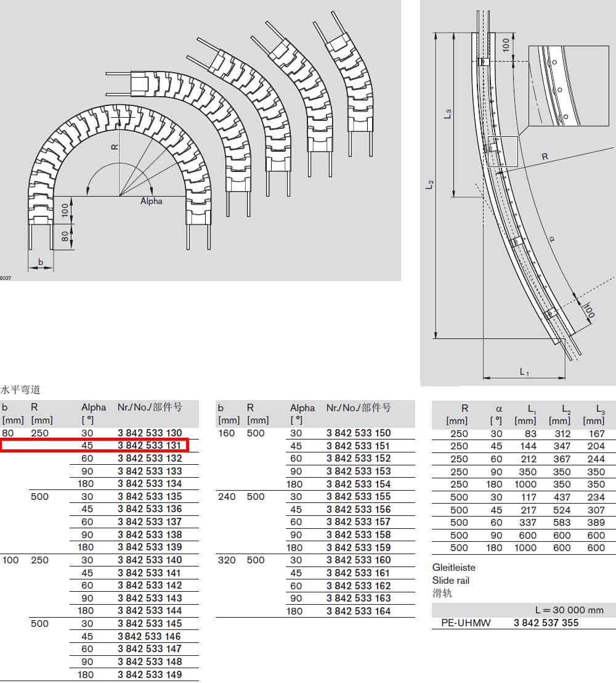This screenshot has width=616, height=683.
Task: Click slide rail number 3 842 537 355
Action: [x=546, y=623]
